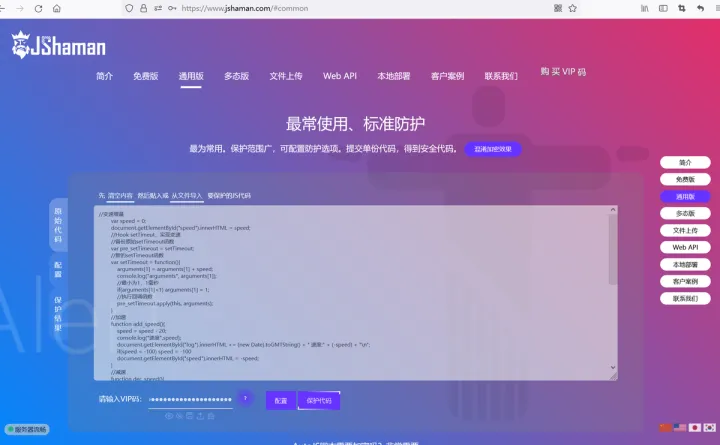Select the 配置 side tab
Image resolution: width=720 pixels, height=445 pixels.
tap(58, 270)
